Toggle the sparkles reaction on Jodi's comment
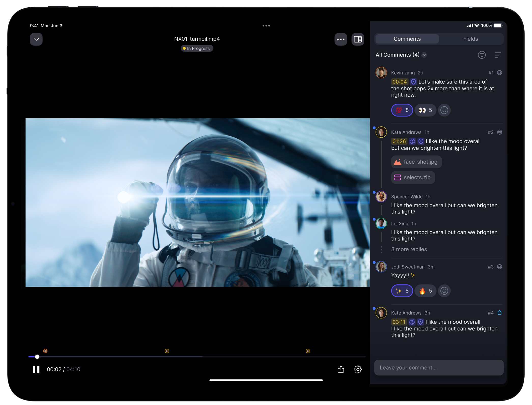This screenshot has width=532, height=405. click(402, 291)
